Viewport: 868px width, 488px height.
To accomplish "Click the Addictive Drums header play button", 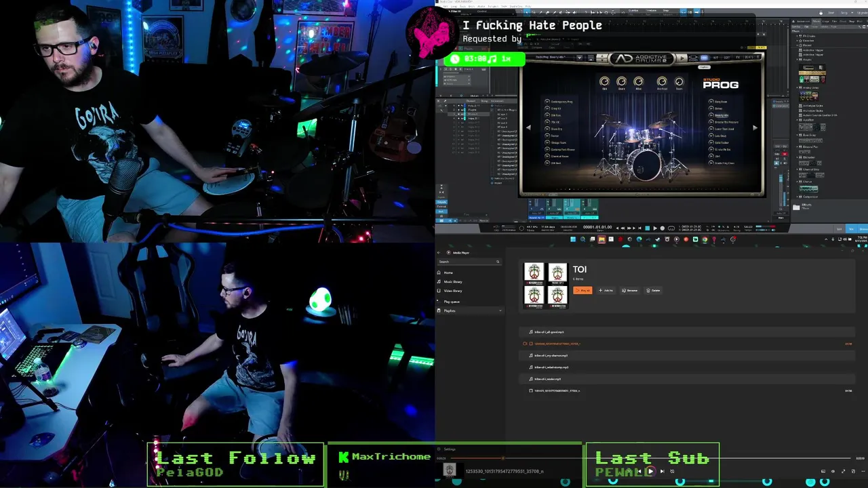I will pyautogui.click(x=682, y=58).
